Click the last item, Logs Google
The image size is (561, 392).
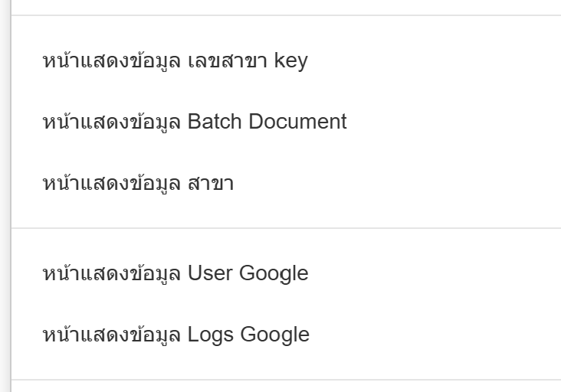(x=176, y=335)
